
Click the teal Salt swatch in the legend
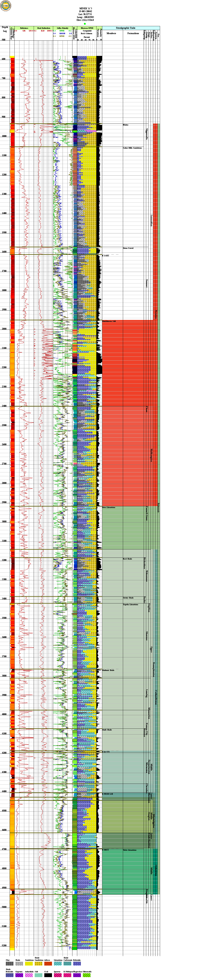[38, 975]
